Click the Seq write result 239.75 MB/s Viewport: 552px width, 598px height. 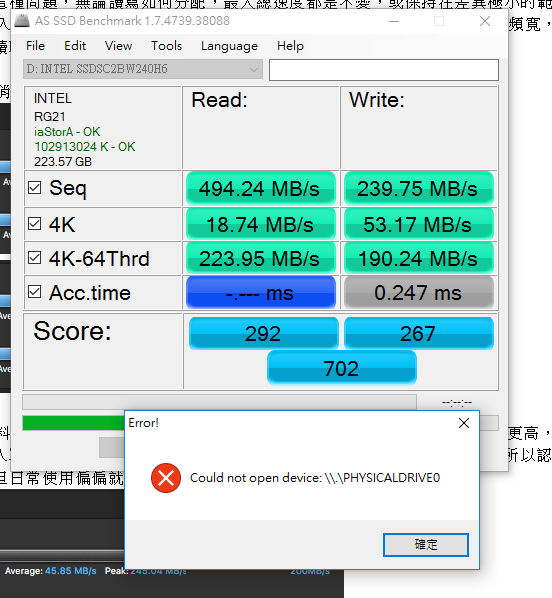(x=418, y=188)
